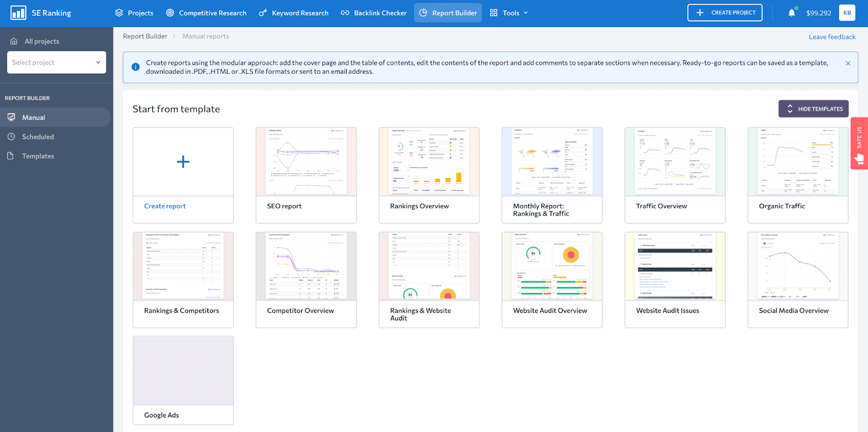
Task: Open the Website Audit Overview template thumbnail
Action: point(552,266)
